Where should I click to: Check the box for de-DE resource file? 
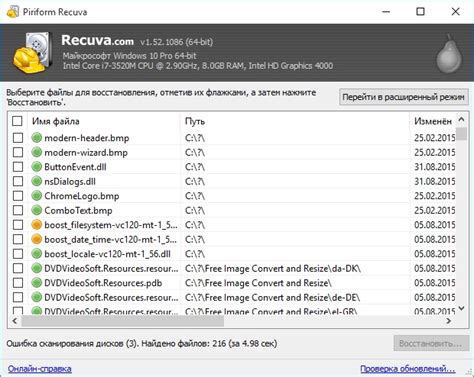[18, 297]
